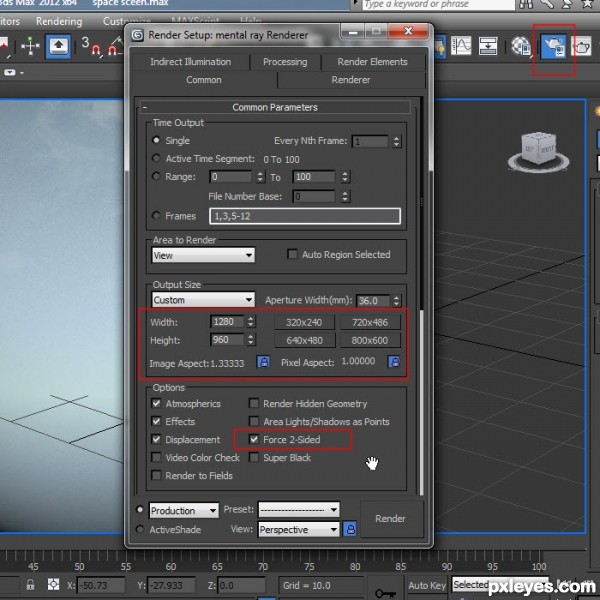Select the Production mode radio button
The height and width of the screenshot is (600, 600).
tap(140, 510)
